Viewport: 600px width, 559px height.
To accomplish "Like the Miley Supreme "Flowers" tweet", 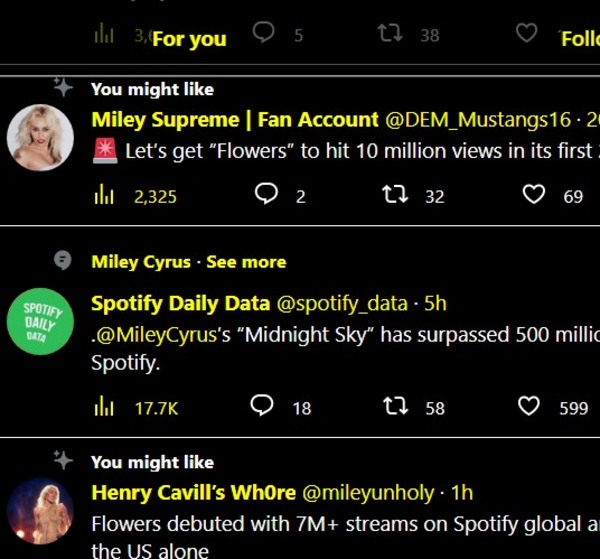I will tap(535, 196).
